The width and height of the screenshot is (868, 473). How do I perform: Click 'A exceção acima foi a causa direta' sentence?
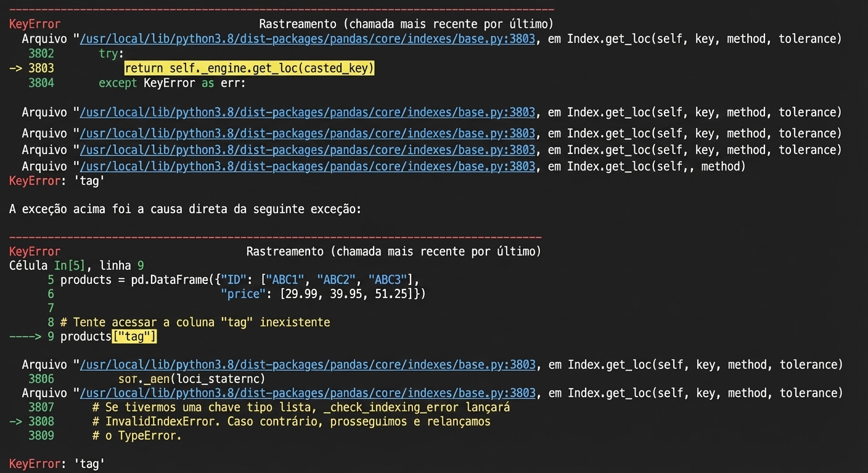(185, 209)
